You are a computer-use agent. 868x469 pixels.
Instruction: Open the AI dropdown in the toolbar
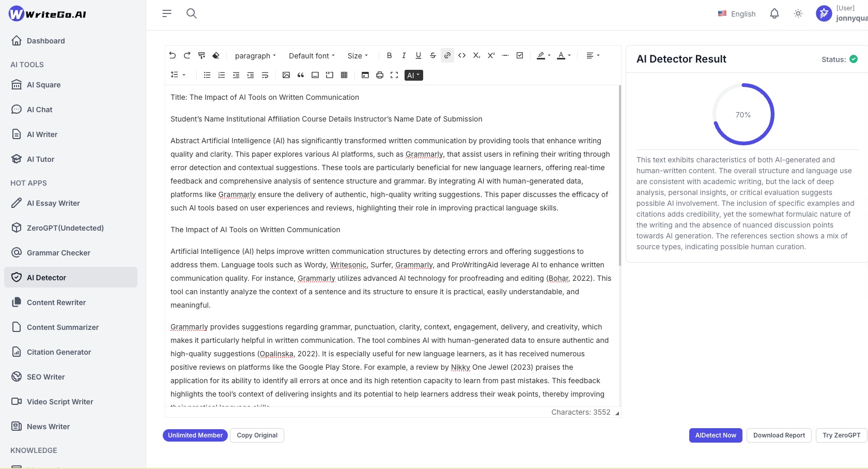(413, 75)
